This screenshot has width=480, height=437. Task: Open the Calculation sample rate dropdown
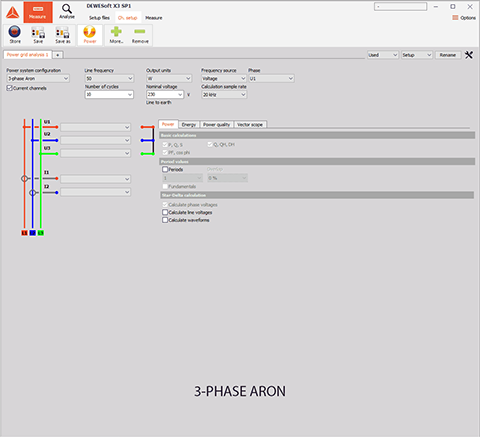tap(224, 95)
